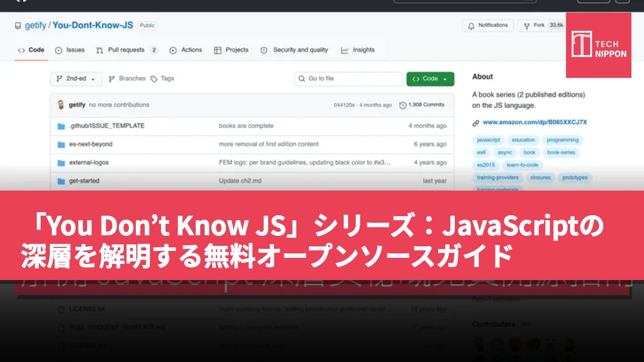Click the programming topic tag
Screen dimensions: 644x362
pyautogui.click(x=562, y=140)
